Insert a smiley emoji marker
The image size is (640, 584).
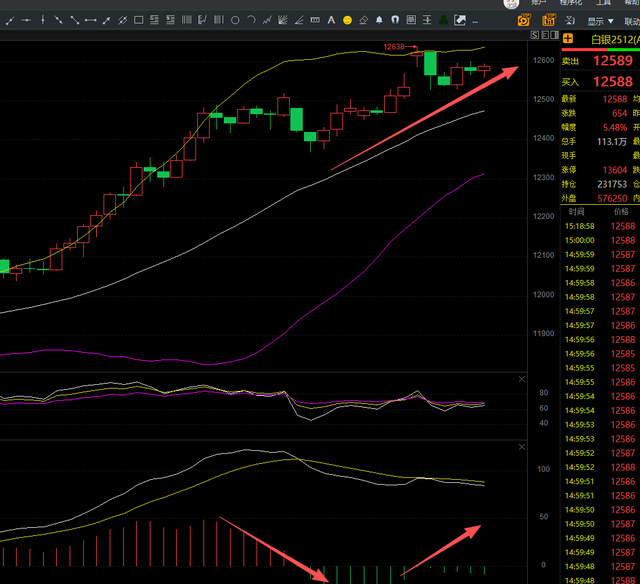[347, 20]
